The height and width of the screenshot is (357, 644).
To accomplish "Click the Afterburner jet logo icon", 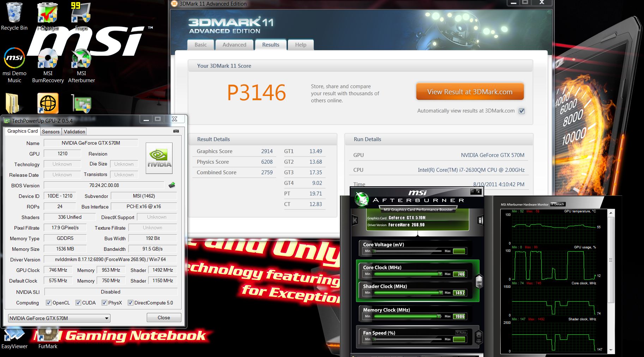I will click(x=362, y=199).
